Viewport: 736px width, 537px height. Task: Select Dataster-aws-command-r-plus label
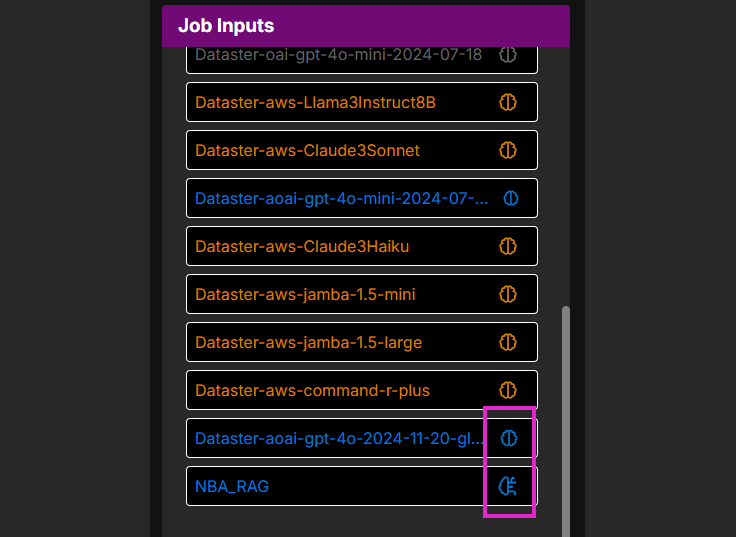[x=313, y=391]
